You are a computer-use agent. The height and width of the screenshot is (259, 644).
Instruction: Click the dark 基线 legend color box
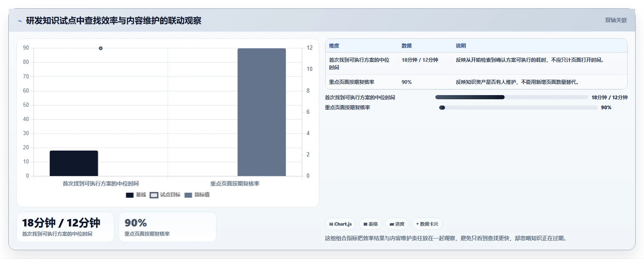[130, 195]
